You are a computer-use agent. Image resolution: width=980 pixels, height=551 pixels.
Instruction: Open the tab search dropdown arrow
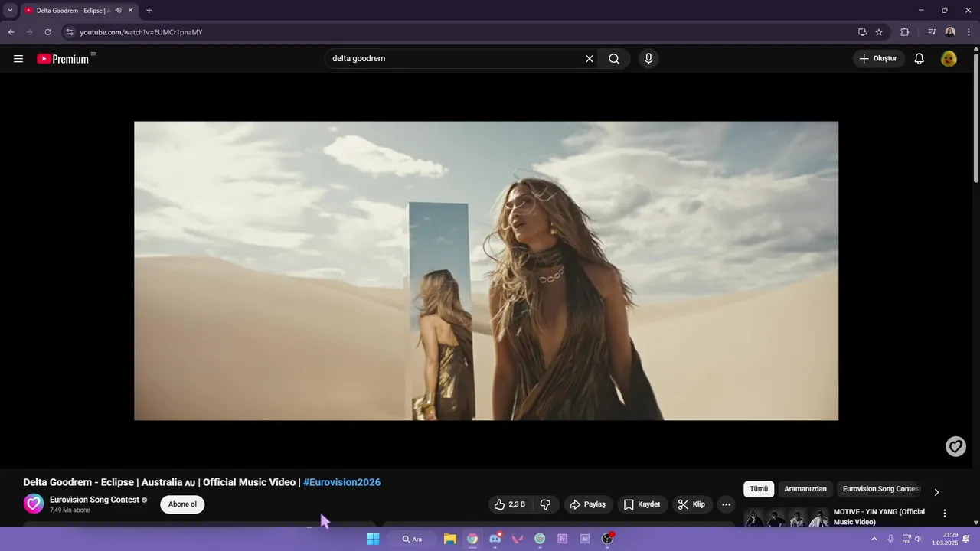coord(10,11)
